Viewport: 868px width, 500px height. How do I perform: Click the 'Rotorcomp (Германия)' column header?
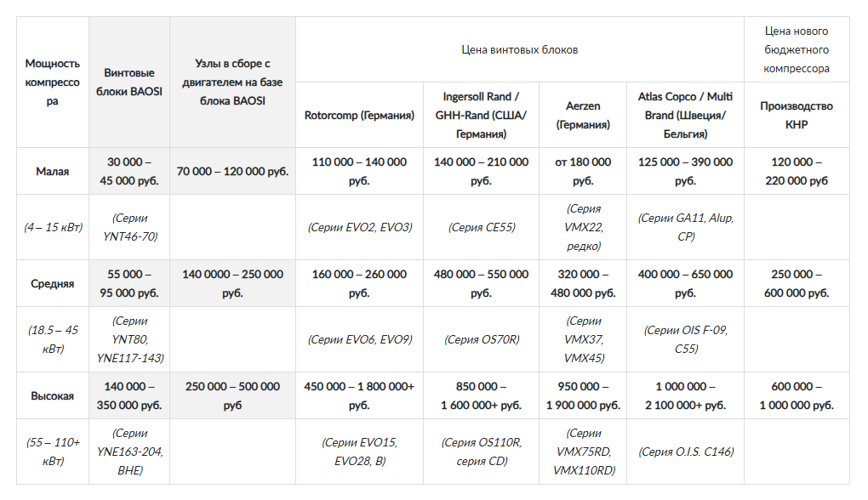(x=359, y=115)
